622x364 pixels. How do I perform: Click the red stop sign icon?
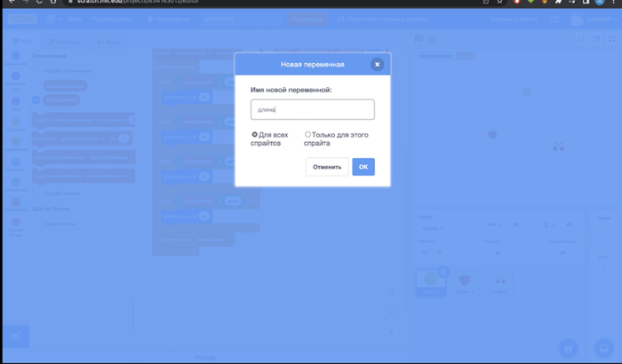[x=433, y=39]
